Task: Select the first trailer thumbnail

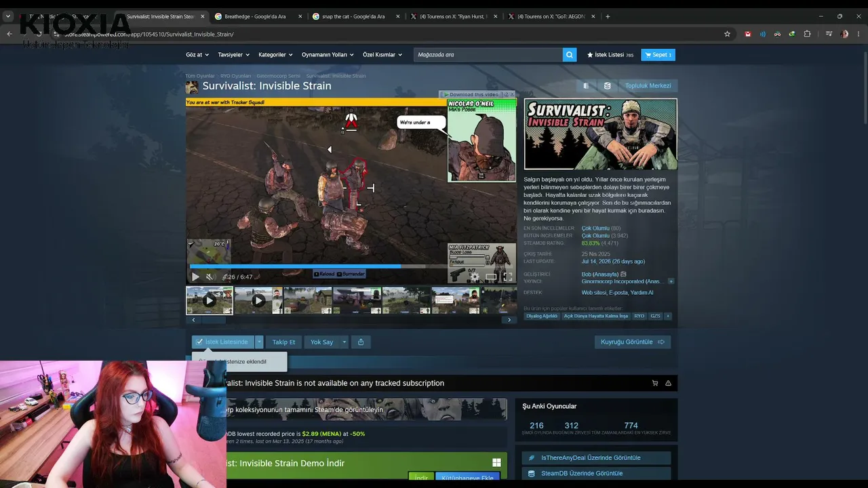Action: click(x=210, y=300)
